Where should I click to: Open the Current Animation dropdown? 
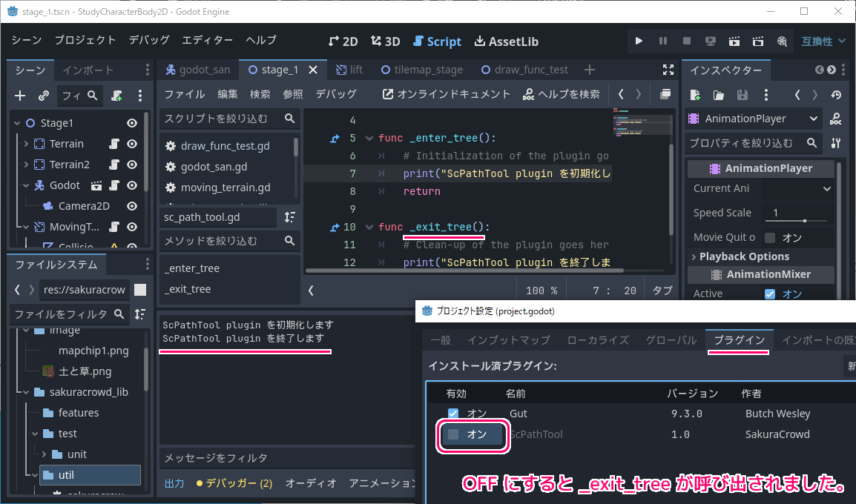coord(798,188)
